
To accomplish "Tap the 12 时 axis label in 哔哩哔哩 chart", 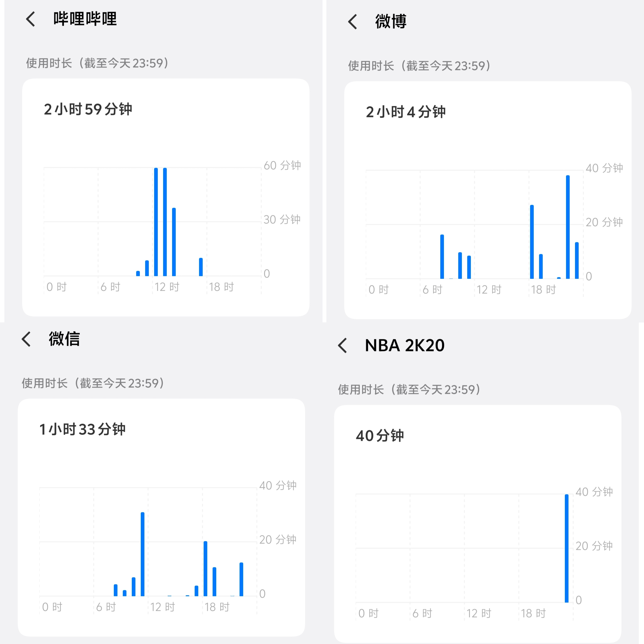I will (x=167, y=287).
